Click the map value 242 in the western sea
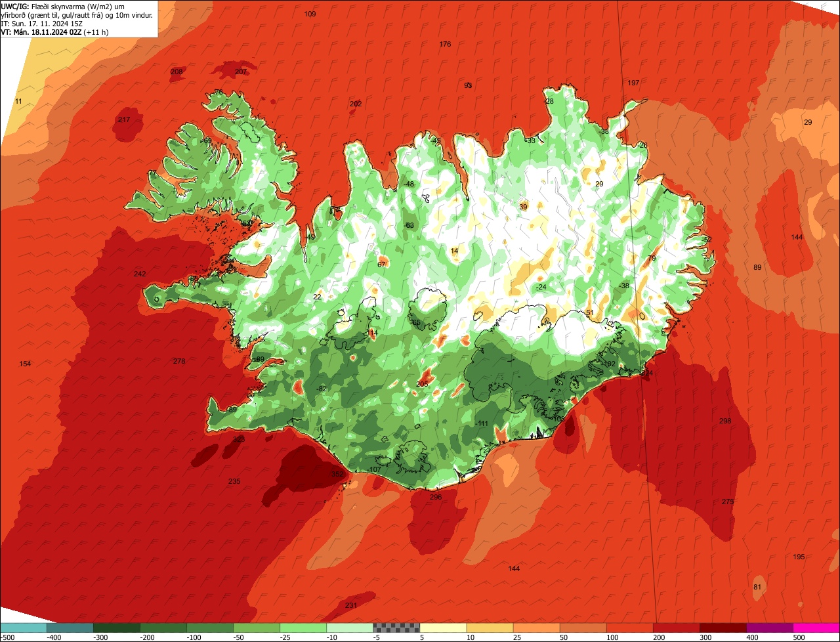The image size is (840, 642). click(x=140, y=274)
